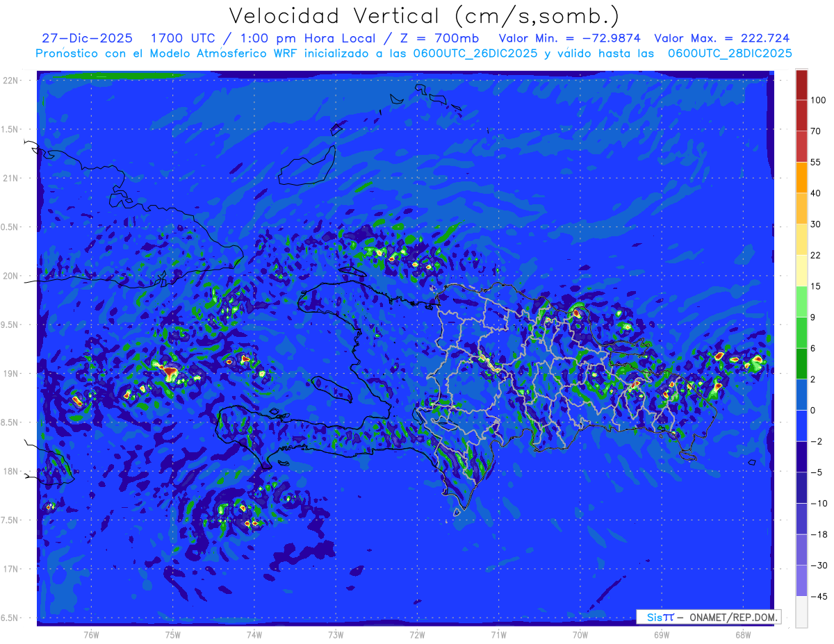Image resolution: width=834 pixels, height=644 pixels.
Task: Click the '22N' latitude label
Action: 11,81
